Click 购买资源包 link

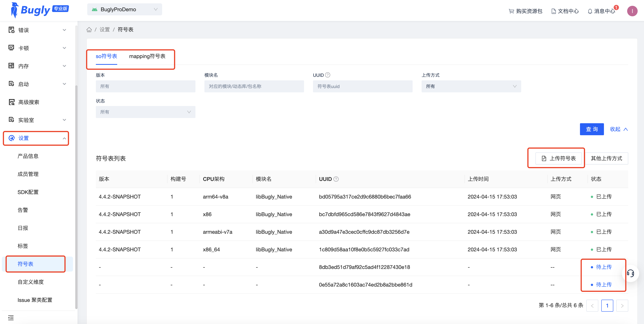coord(525,11)
